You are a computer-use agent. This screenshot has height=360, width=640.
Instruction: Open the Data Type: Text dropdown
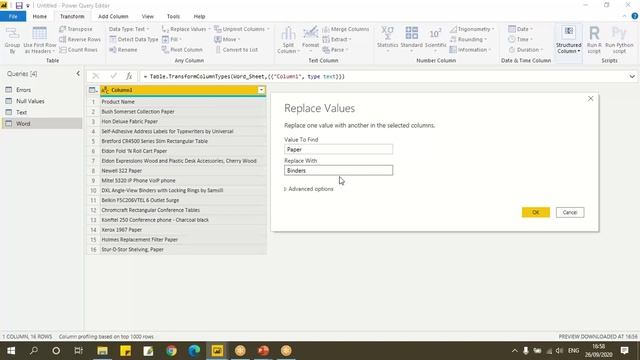click(129, 29)
